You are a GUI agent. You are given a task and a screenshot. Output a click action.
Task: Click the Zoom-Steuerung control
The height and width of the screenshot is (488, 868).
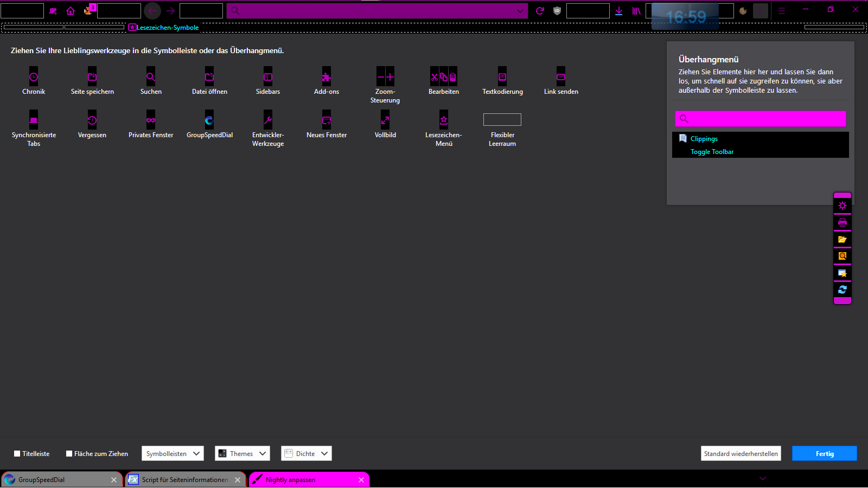click(385, 77)
